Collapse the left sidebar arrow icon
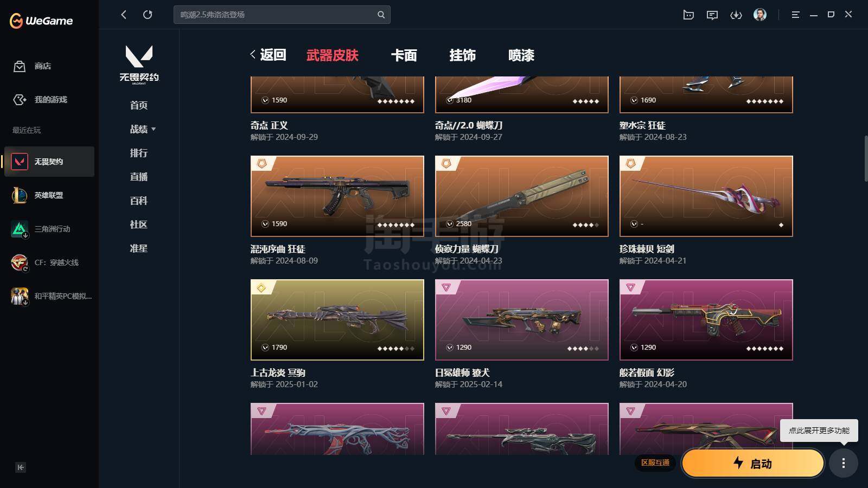The width and height of the screenshot is (868, 488). coord(21,467)
